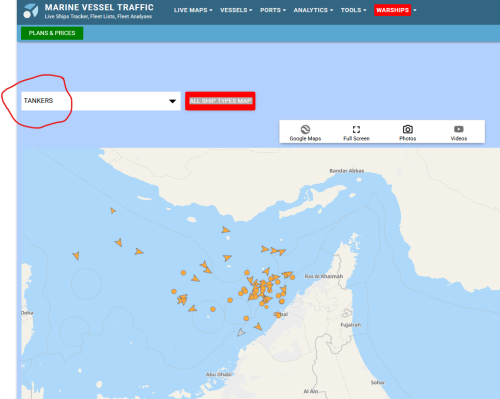Click the All Ship Types Map button
The image size is (500, 399).
coord(220,101)
